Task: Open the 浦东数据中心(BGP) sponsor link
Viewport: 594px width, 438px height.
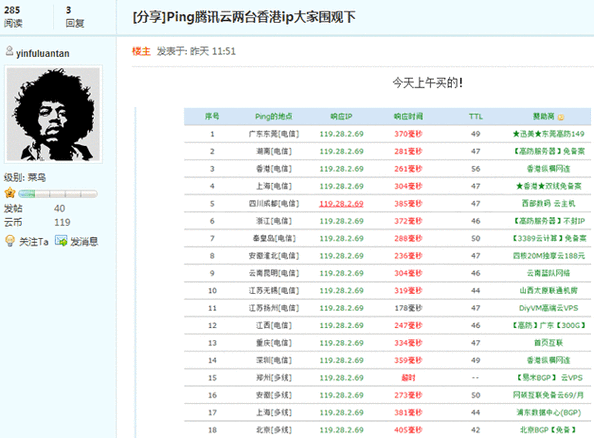Action: [x=549, y=413]
